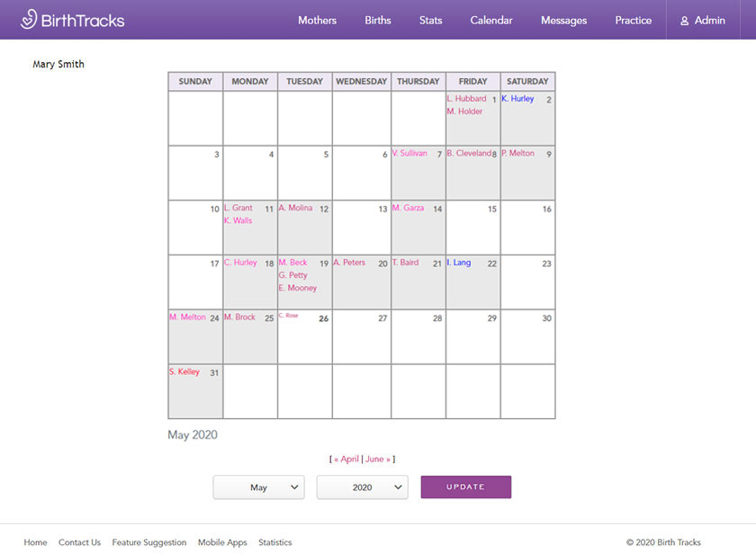756x554 pixels.
Task: Navigate to the Practice menu
Action: pyautogui.click(x=633, y=20)
